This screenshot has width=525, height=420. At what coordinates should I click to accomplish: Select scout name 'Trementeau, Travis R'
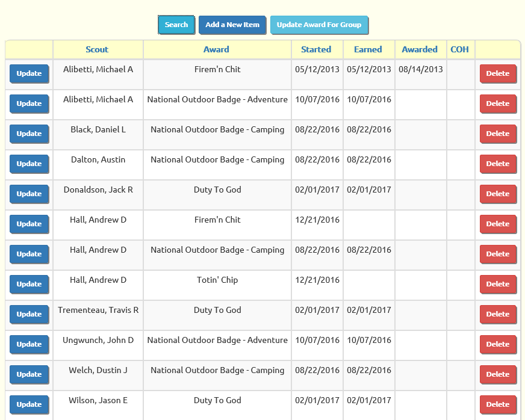98,310
